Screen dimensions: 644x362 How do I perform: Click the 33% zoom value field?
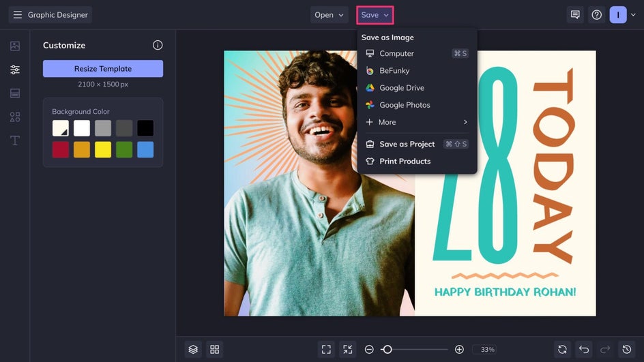coord(484,349)
